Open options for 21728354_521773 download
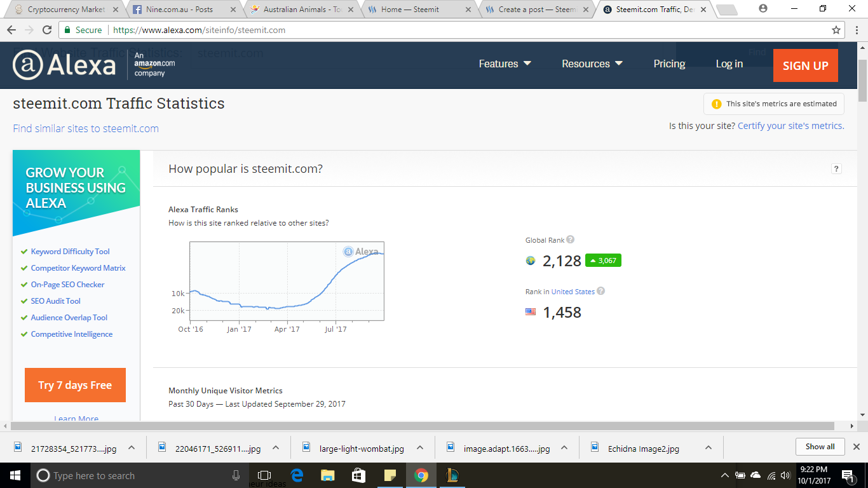This screenshot has height=488, width=868. pos(132,447)
